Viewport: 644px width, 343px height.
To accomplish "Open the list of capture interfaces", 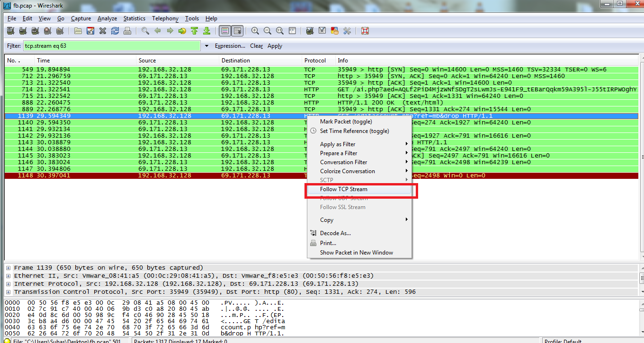I will coord(10,31).
